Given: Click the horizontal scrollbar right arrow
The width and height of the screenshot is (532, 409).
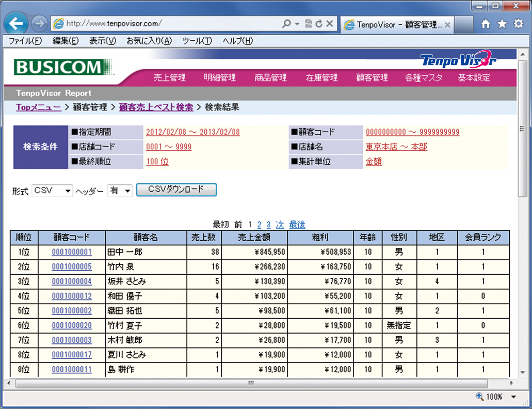Looking at the screenshot, I should point(512,383).
